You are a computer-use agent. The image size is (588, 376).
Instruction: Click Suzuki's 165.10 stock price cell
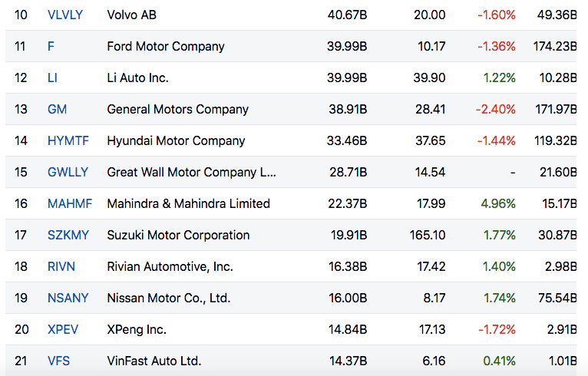pos(427,235)
